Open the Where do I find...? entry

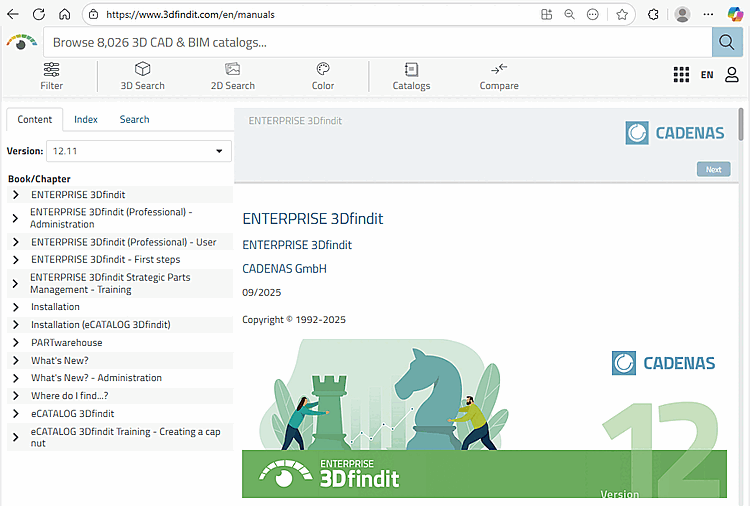pos(69,396)
